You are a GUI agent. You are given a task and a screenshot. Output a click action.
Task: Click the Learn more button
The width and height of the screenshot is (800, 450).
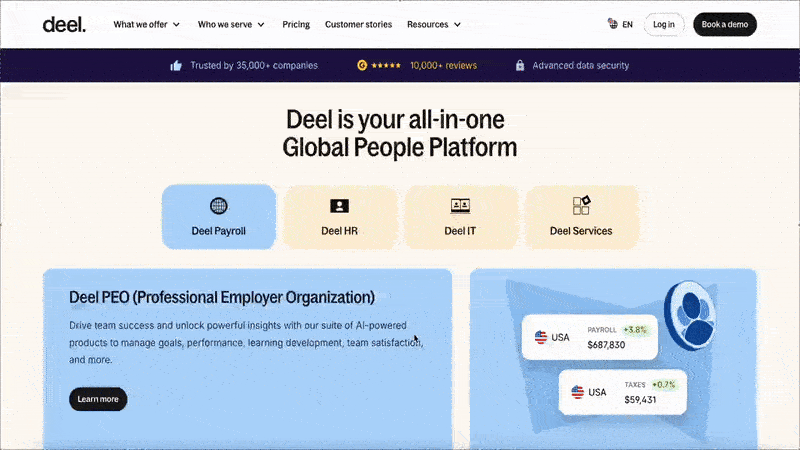98,399
